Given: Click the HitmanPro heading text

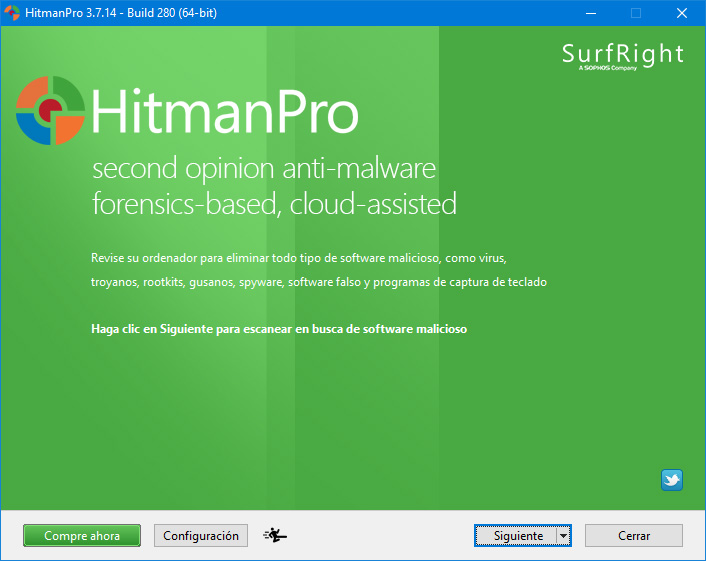Looking at the screenshot, I should point(225,111).
